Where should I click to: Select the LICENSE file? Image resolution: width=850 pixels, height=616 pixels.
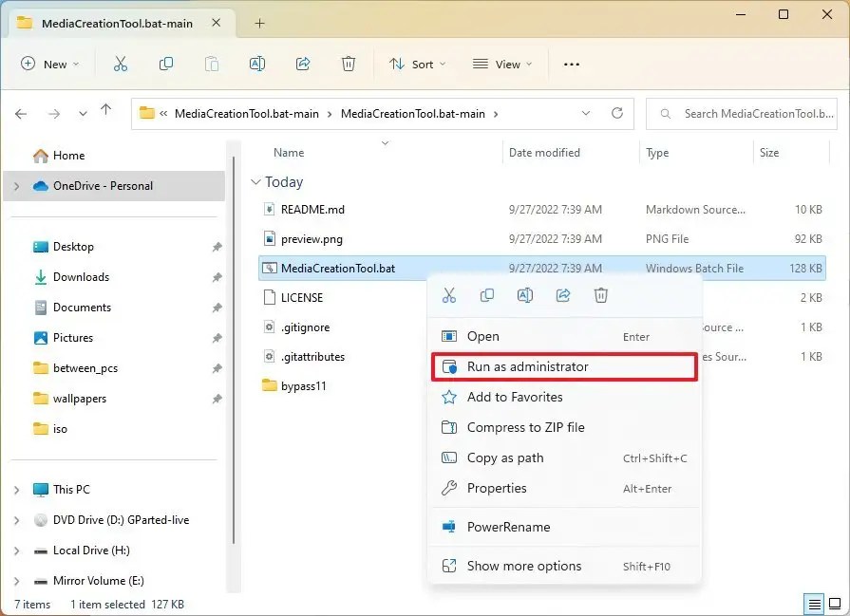pos(302,297)
